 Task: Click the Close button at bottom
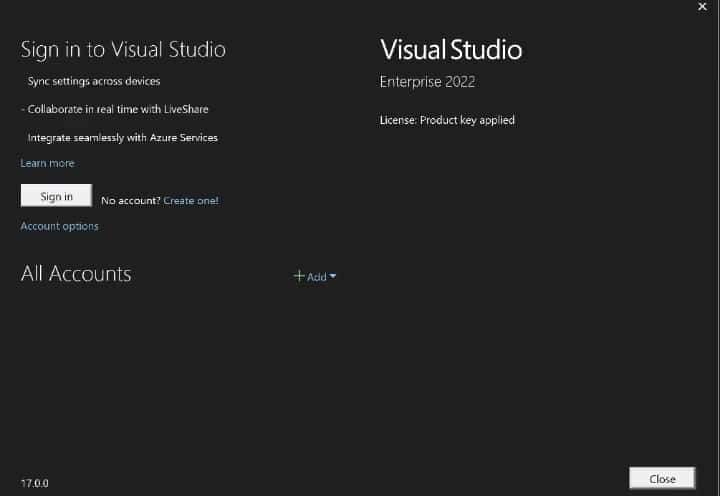coord(662,479)
